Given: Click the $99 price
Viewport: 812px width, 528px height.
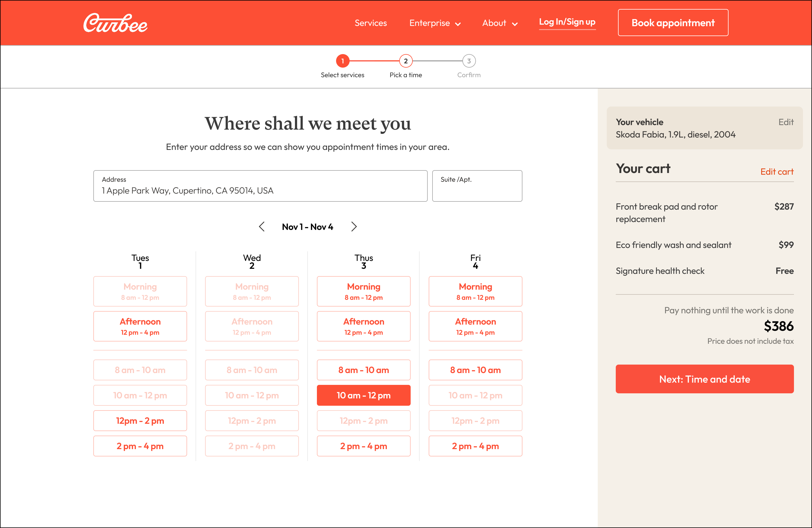Looking at the screenshot, I should coord(786,245).
